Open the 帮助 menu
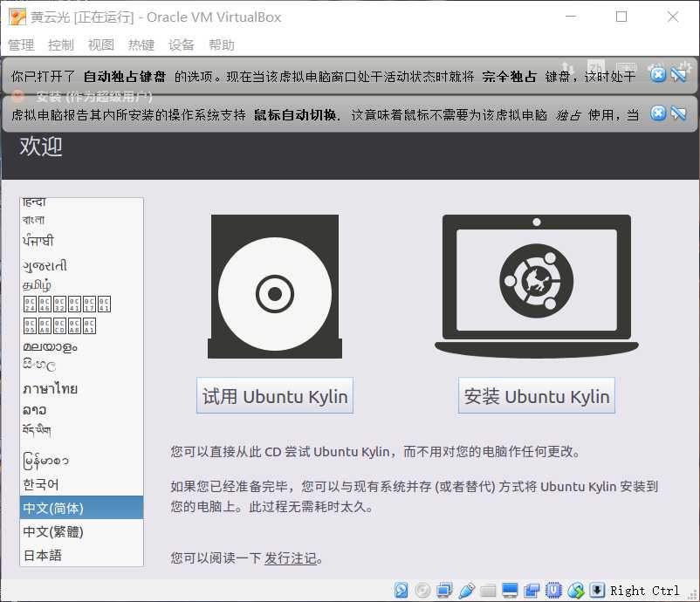 pos(222,45)
